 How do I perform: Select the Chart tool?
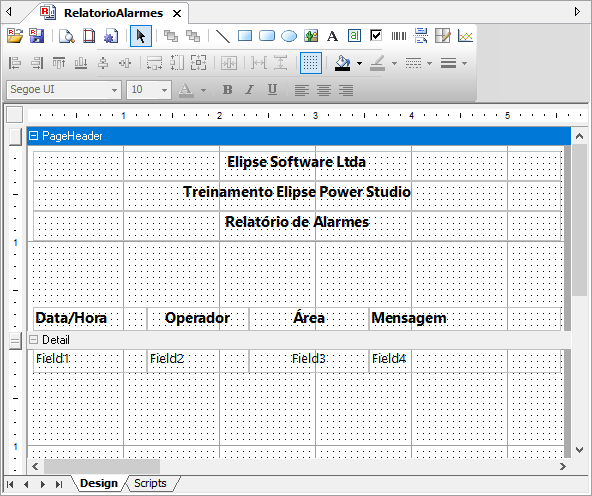coord(465,36)
